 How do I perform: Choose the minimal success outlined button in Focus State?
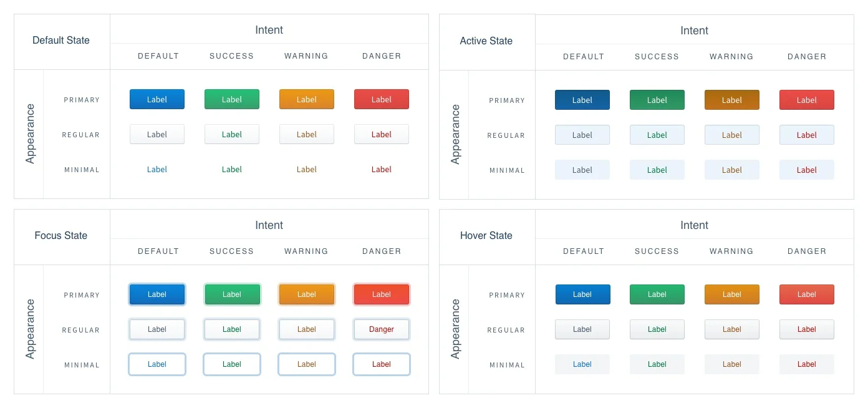coord(232,364)
